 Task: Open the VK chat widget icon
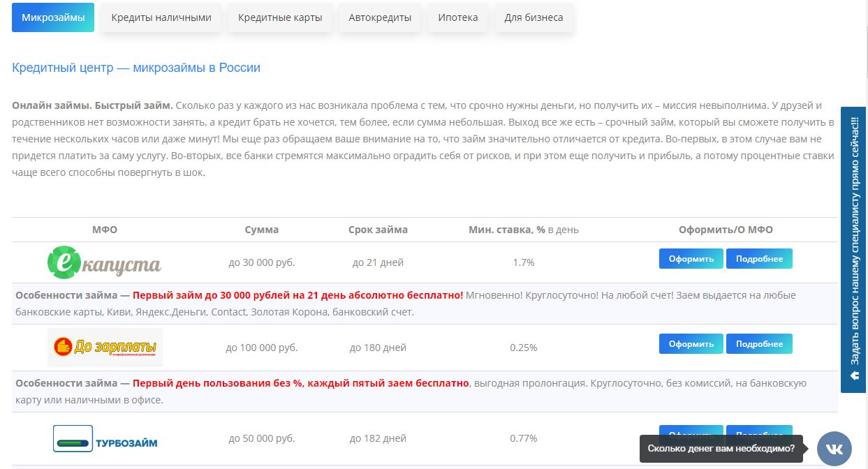834,448
